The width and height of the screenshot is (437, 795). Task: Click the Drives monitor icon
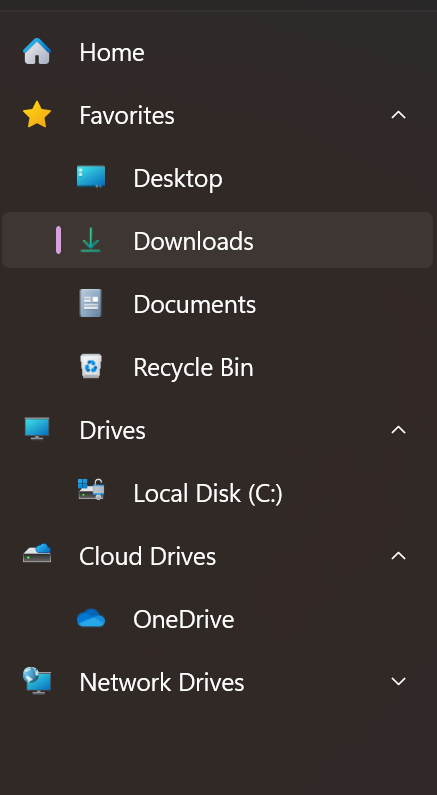coord(37,429)
